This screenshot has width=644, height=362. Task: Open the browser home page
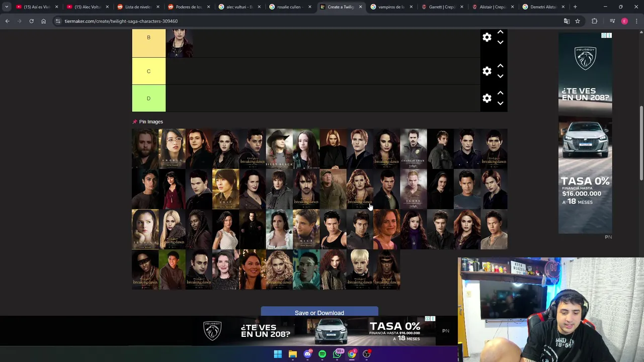tap(43, 21)
